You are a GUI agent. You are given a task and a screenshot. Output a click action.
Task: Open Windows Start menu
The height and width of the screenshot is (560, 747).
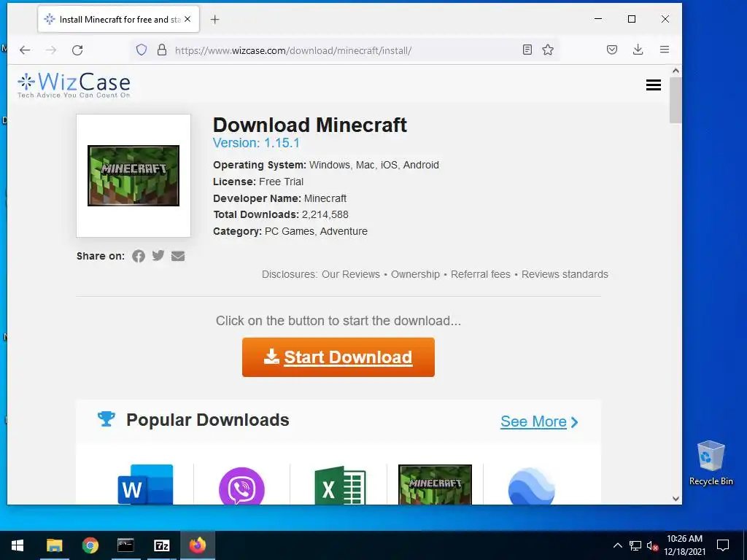18,545
